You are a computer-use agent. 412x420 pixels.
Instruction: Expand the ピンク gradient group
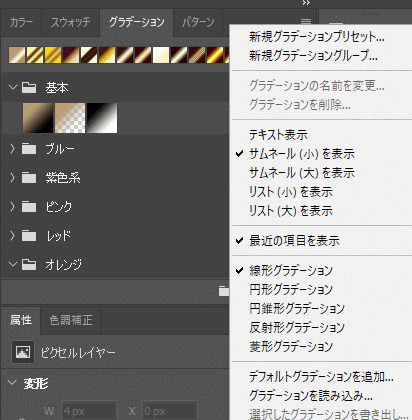13,207
